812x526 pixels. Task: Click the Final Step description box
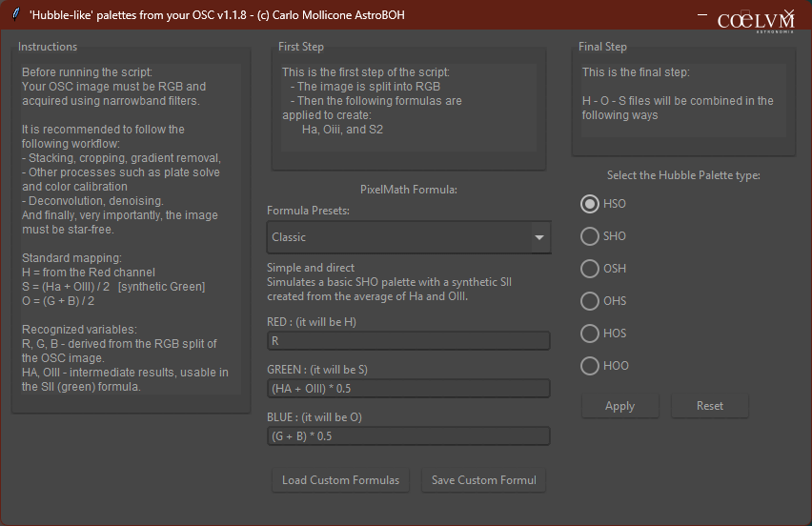682,101
